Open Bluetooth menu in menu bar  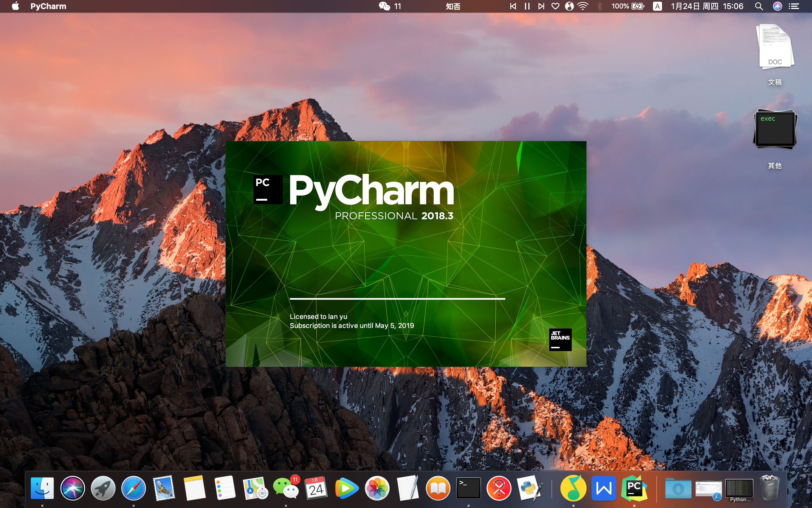tap(600, 6)
